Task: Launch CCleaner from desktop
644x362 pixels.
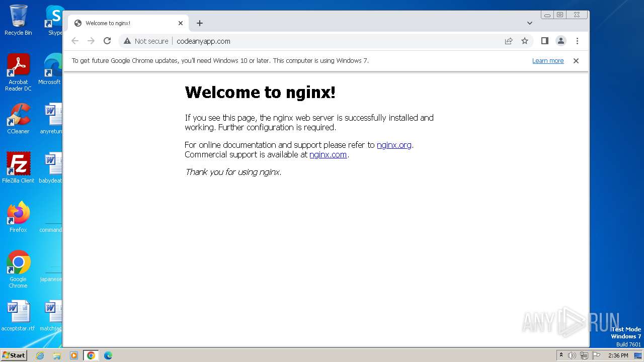Action: tap(18, 119)
